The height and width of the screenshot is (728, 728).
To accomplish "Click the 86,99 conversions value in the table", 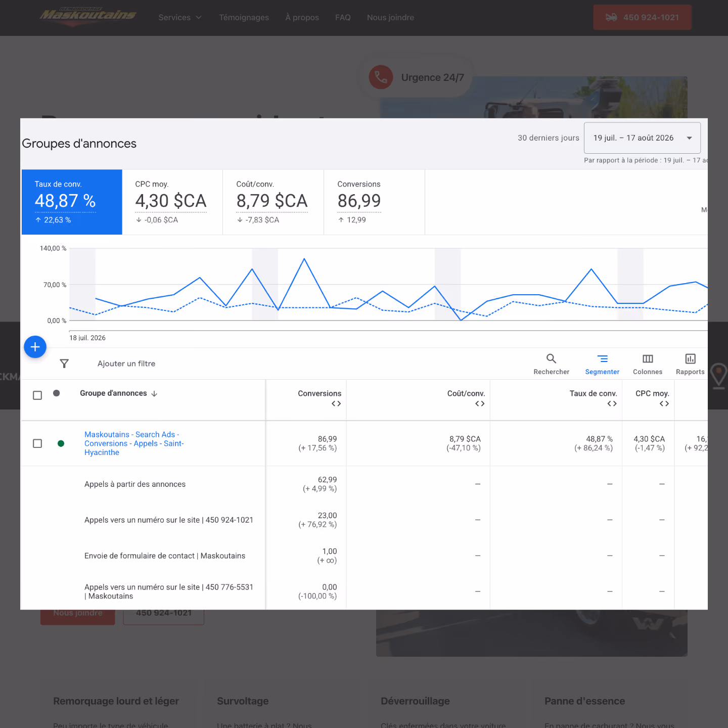I will (327, 439).
